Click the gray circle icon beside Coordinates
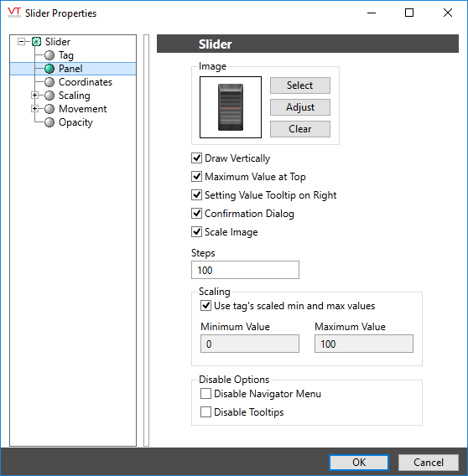The width and height of the screenshot is (468, 476). click(49, 82)
